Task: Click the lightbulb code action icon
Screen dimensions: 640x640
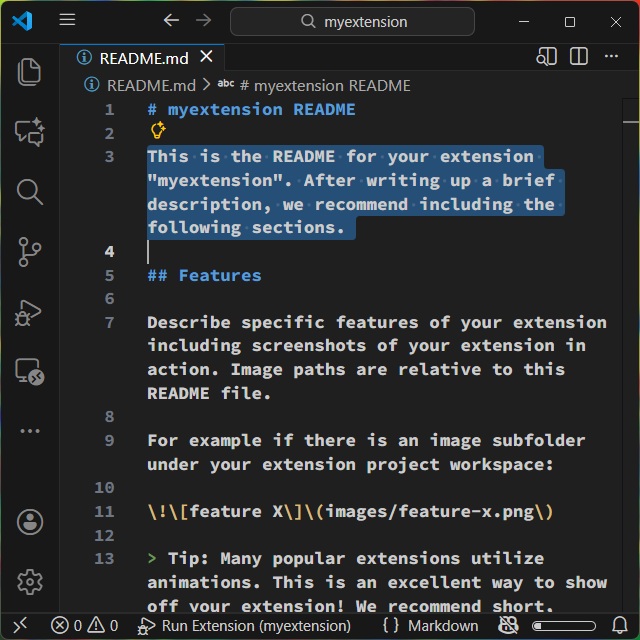Action: coord(157,131)
